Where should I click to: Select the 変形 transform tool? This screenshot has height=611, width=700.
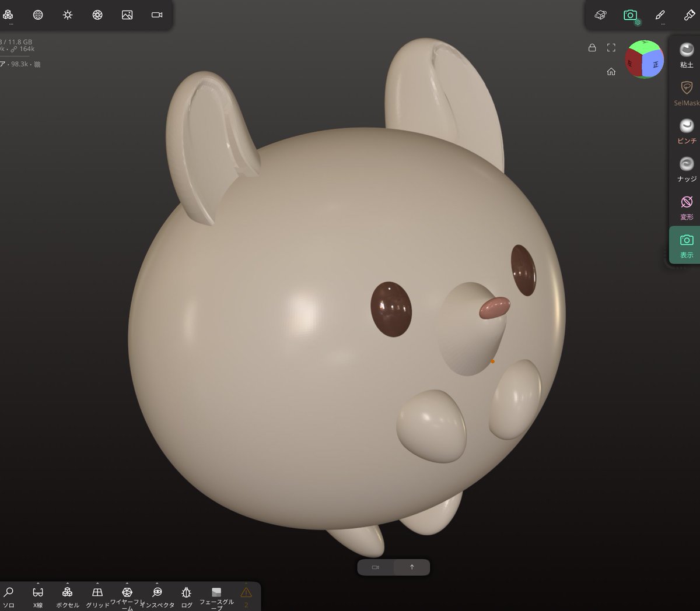[687, 207]
